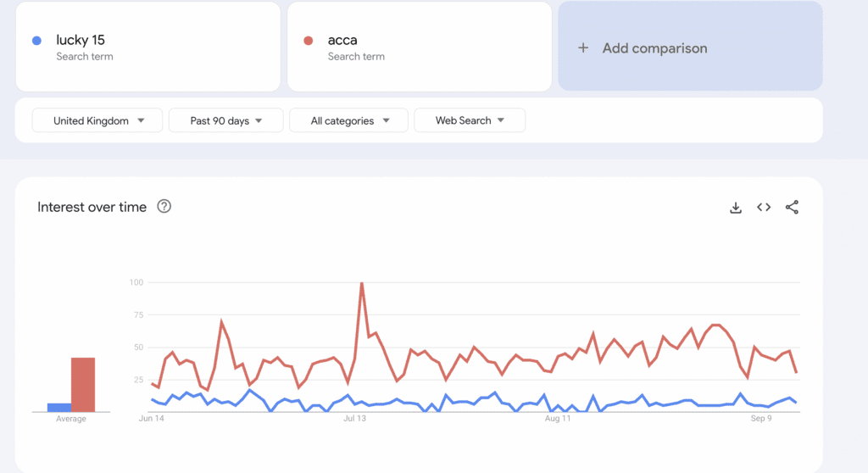Click the Sep 9 date label on chart
Screen dimensions: 868x473
[x=760, y=419]
